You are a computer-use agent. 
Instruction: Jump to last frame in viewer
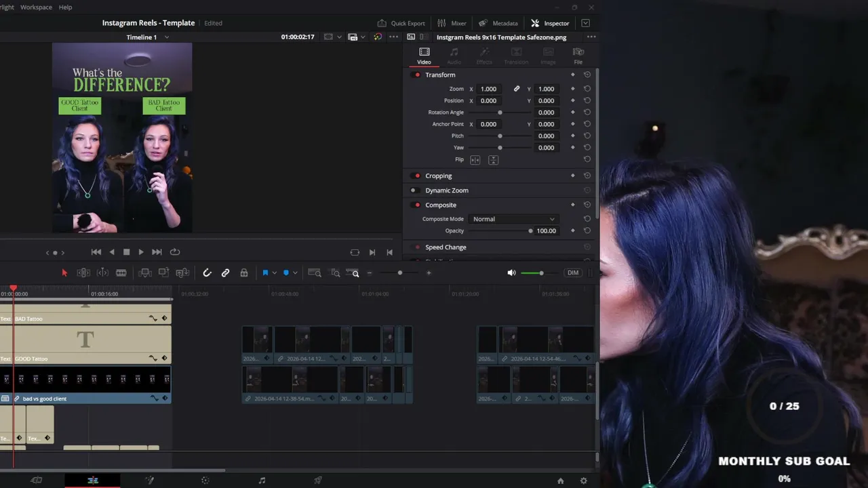click(x=157, y=252)
